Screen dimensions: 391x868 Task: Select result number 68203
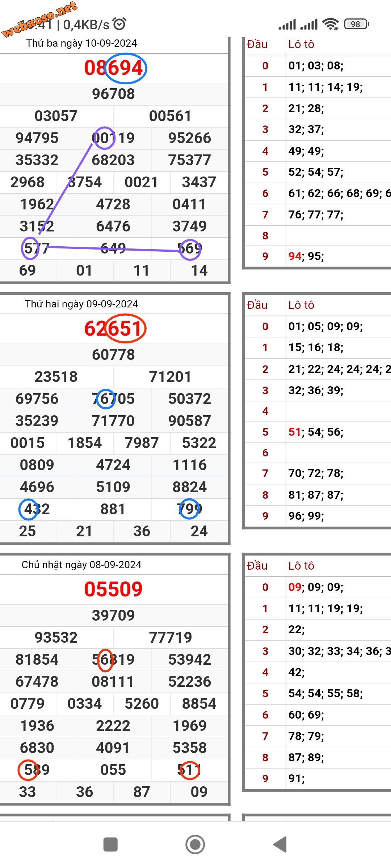tap(113, 160)
